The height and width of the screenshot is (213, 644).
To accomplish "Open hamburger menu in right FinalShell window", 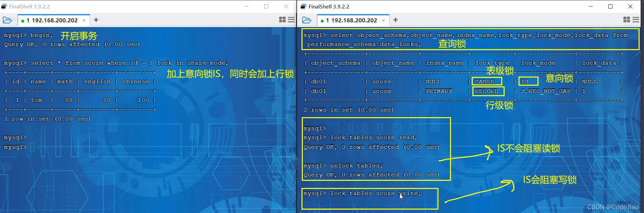I will [636, 20].
